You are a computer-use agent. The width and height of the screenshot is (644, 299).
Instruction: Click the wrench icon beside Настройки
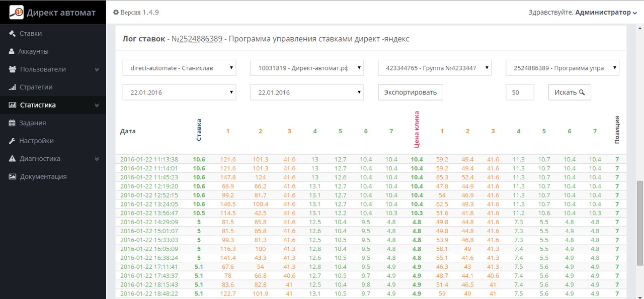[13, 141]
